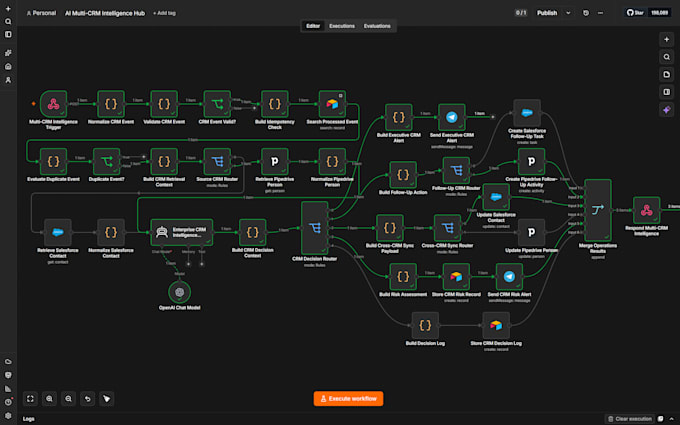
Task: Open workflow version history
Action: pyautogui.click(x=586, y=13)
